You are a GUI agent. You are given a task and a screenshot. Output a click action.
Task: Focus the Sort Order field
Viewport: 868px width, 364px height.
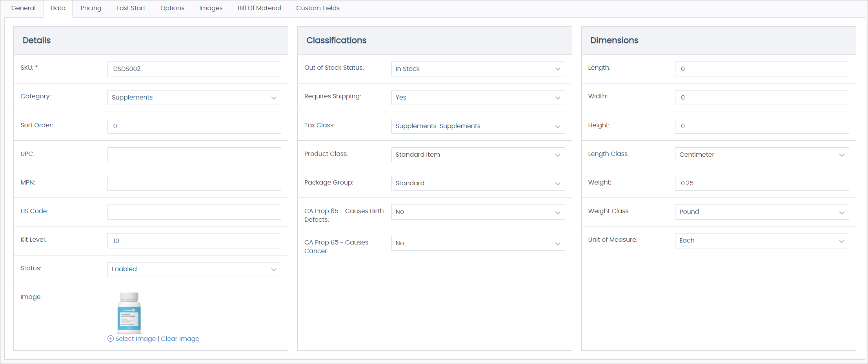(194, 126)
